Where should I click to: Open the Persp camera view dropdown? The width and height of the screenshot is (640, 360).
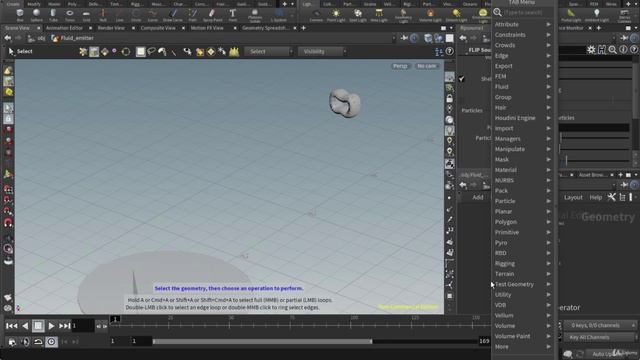pyautogui.click(x=400, y=66)
